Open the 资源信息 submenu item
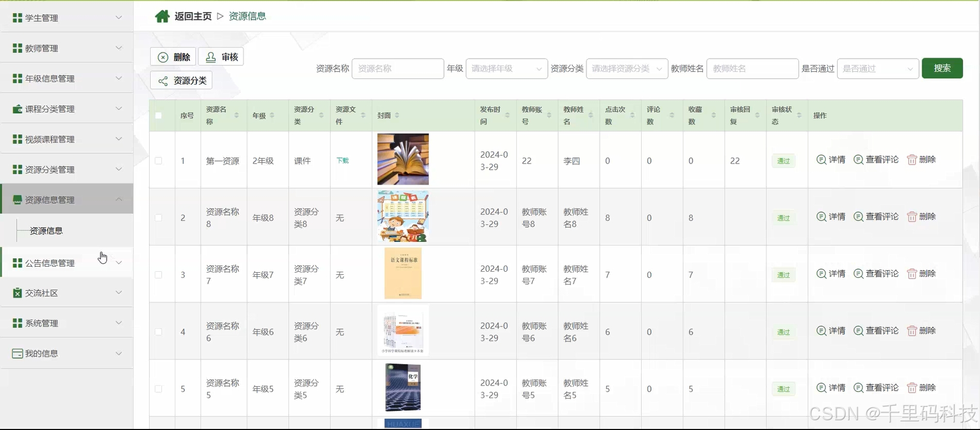 coord(46,230)
